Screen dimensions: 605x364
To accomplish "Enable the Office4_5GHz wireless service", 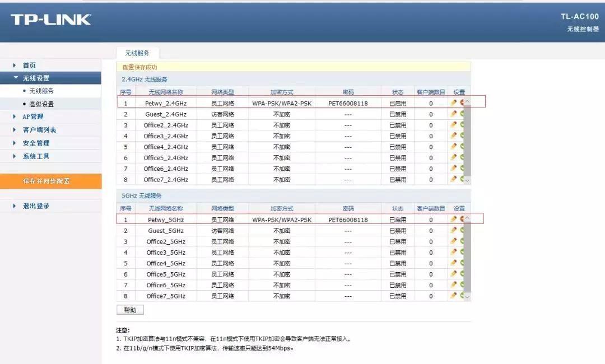I will pyautogui.click(x=461, y=263).
